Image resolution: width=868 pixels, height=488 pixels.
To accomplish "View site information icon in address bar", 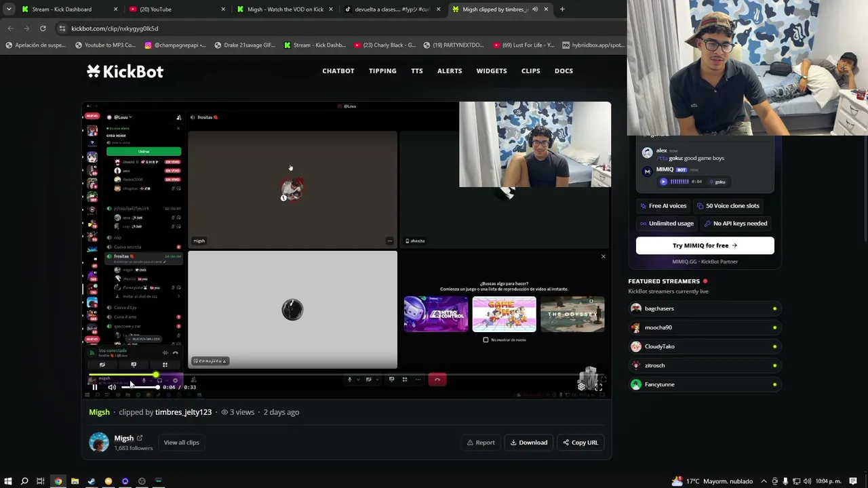I will click(62, 28).
